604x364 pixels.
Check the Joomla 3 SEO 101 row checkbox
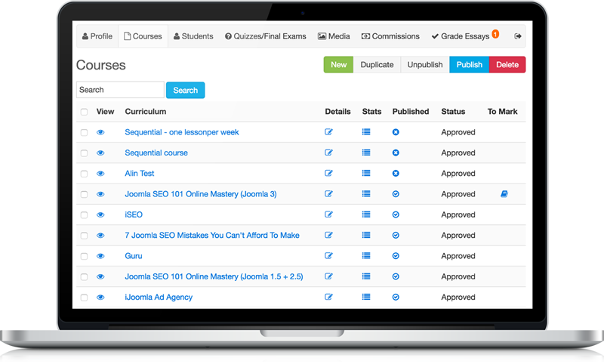(x=84, y=195)
